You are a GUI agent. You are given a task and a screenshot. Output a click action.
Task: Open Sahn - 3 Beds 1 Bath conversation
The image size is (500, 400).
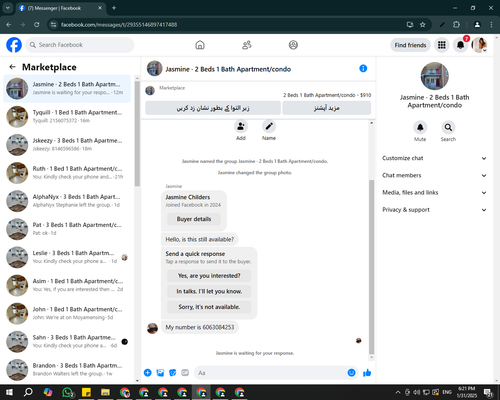(x=67, y=342)
